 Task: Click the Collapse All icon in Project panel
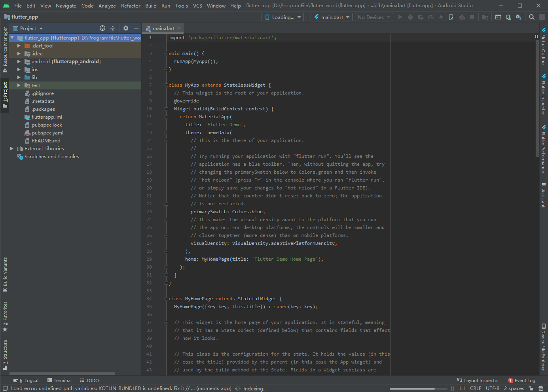tap(113, 28)
